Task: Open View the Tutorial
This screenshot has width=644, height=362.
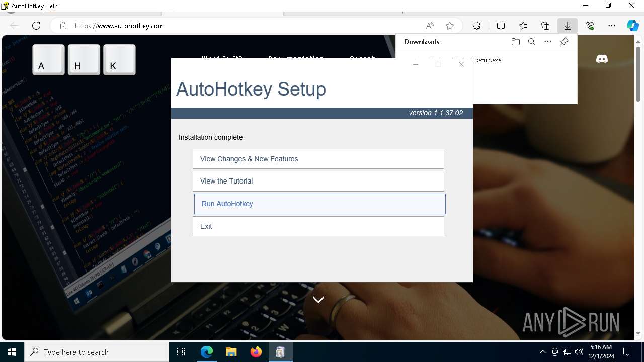Action: coord(318,181)
